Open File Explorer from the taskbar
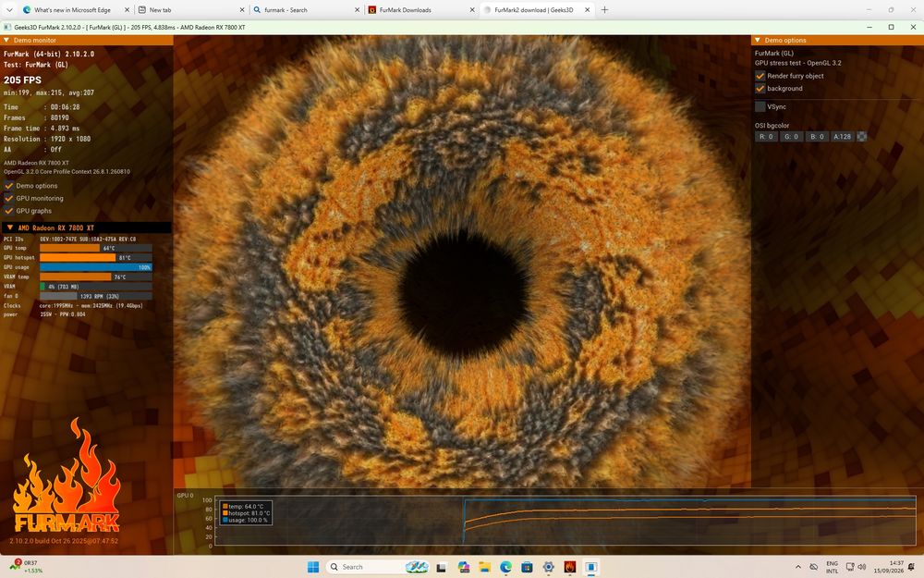Screen dimensions: 924x578 click(x=484, y=567)
